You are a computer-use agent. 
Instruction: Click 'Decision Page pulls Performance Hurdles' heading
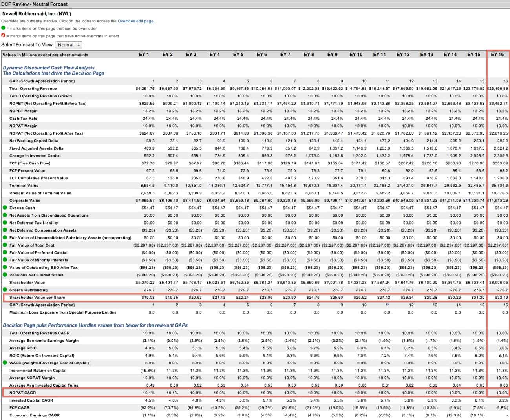click(95, 325)
